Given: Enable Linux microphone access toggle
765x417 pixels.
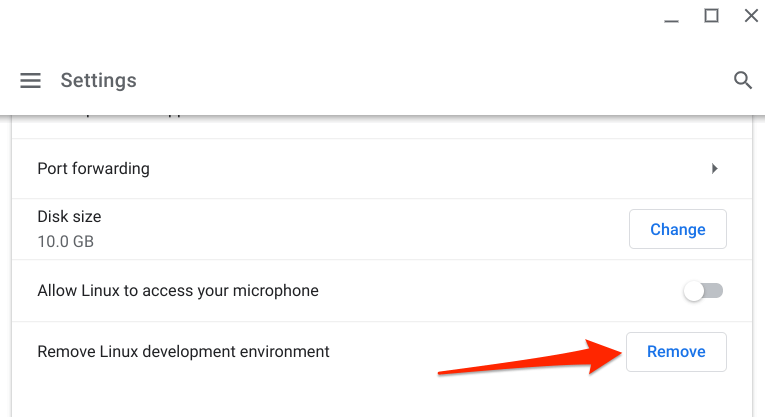Looking at the screenshot, I should pyautogui.click(x=702, y=291).
